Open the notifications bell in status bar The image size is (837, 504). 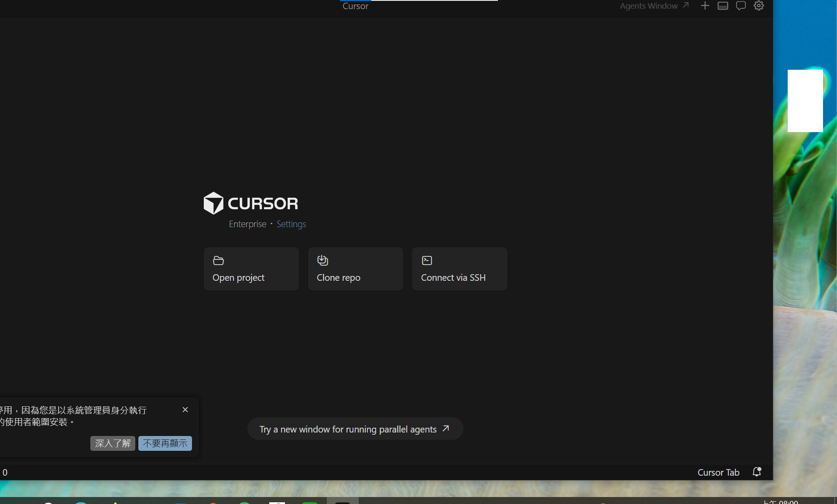(757, 472)
